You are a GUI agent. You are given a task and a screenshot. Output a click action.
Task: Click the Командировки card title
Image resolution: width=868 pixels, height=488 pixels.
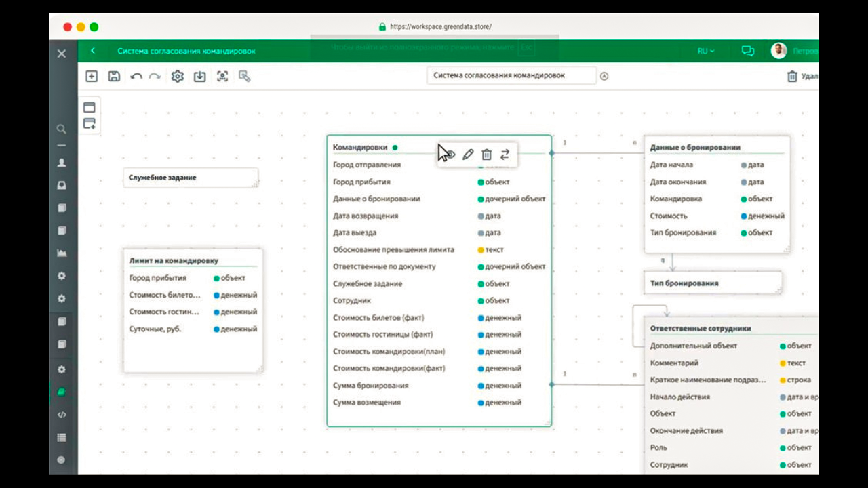pos(360,147)
